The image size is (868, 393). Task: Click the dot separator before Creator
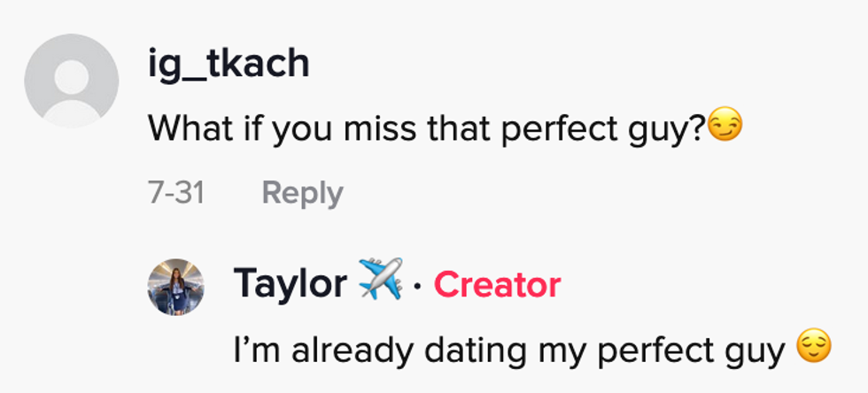tap(418, 285)
